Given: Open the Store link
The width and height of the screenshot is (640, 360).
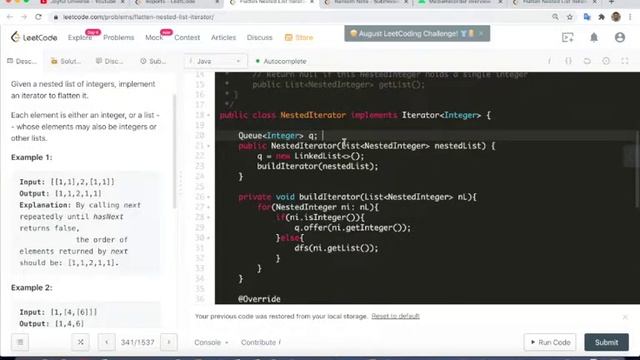Looking at the screenshot, I should pos(299,38).
